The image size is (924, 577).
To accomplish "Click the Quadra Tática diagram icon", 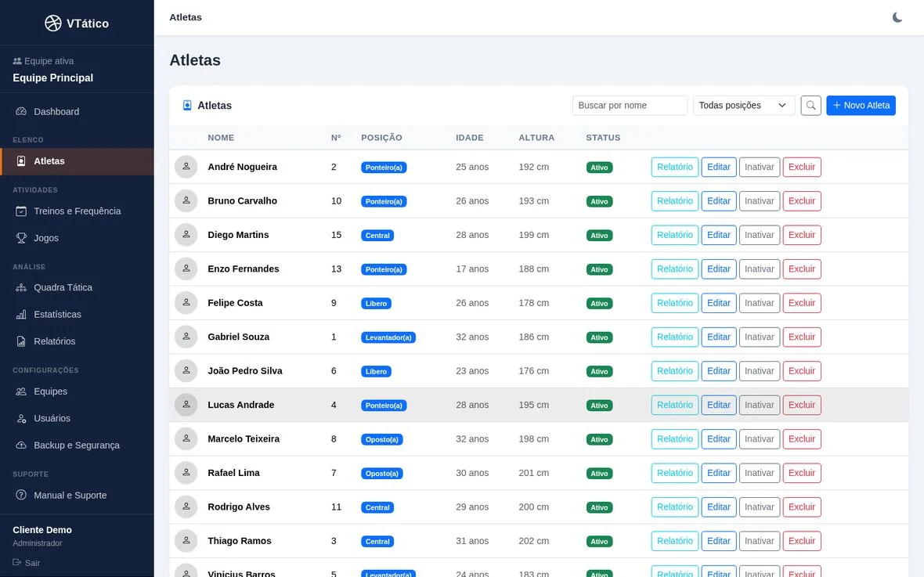I will 21,287.
